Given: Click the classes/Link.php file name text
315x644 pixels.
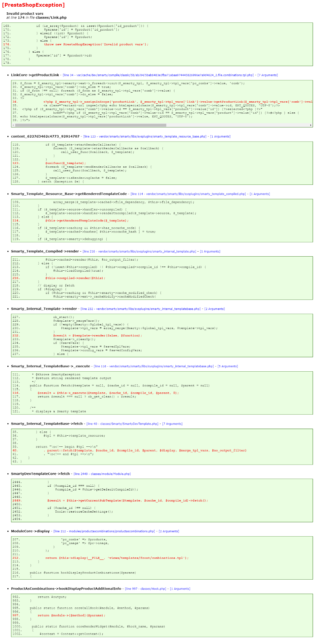Looking at the screenshot, I should [52, 18].
